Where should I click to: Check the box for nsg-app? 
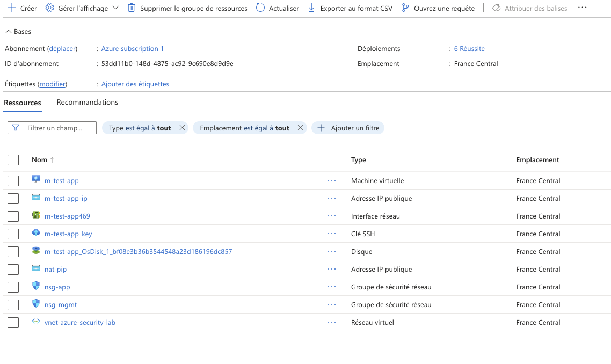[13, 287]
